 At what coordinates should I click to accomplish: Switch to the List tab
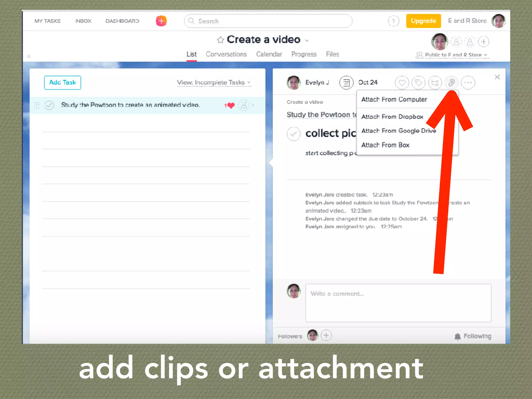point(191,54)
